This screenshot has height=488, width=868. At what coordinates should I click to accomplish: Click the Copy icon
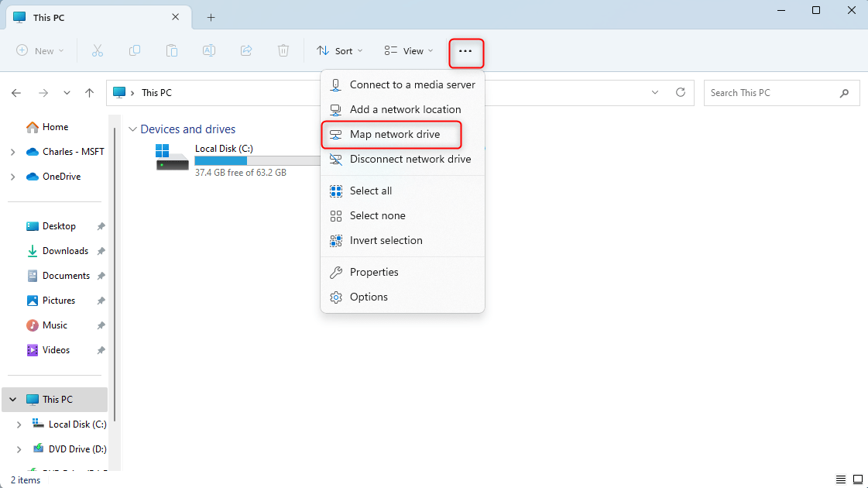click(135, 50)
